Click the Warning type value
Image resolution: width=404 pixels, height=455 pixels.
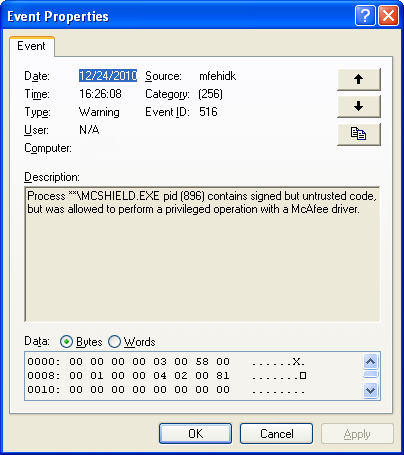click(x=99, y=112)
